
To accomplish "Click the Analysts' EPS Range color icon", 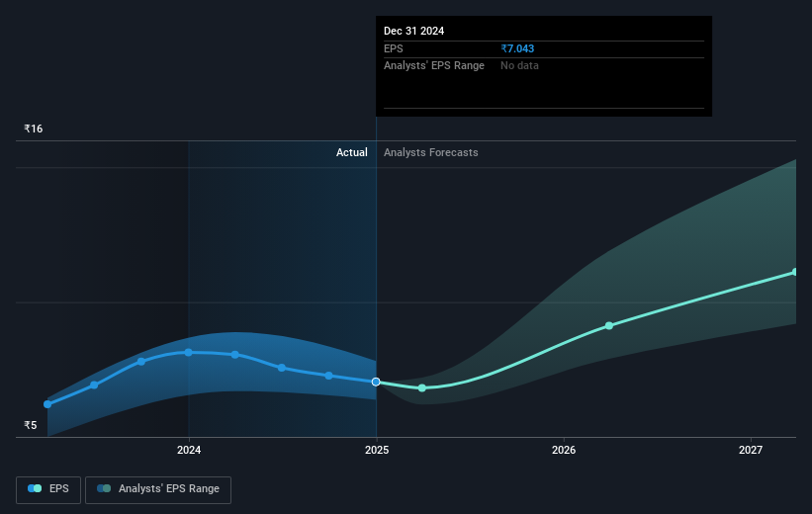I will [104, 488].
